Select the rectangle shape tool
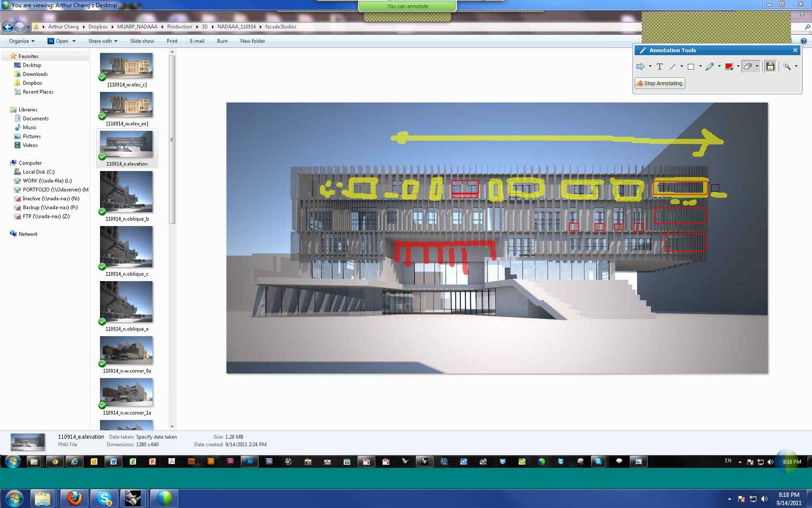 pos(691,67)
